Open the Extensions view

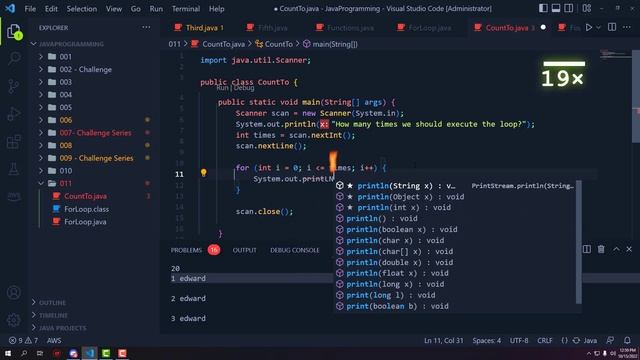[x=14, y=142]
